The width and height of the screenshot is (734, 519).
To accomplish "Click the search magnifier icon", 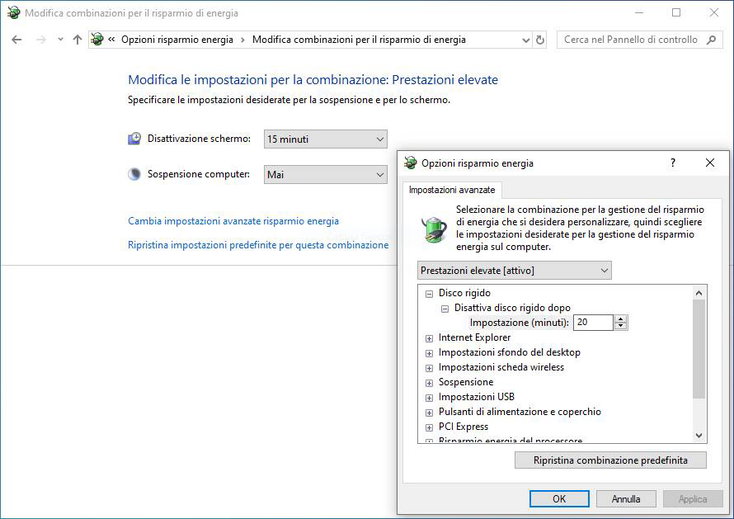I will click(x=712, y=40).
